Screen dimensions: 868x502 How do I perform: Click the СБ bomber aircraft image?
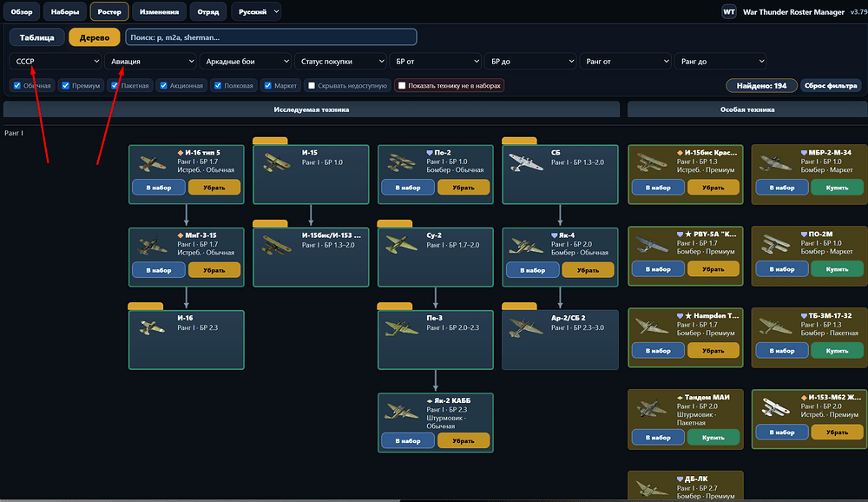click(x=526, y=162)
